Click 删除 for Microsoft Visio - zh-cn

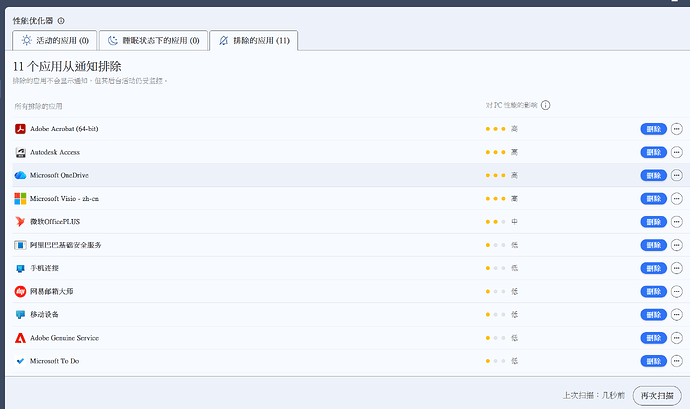coord(653,199)
